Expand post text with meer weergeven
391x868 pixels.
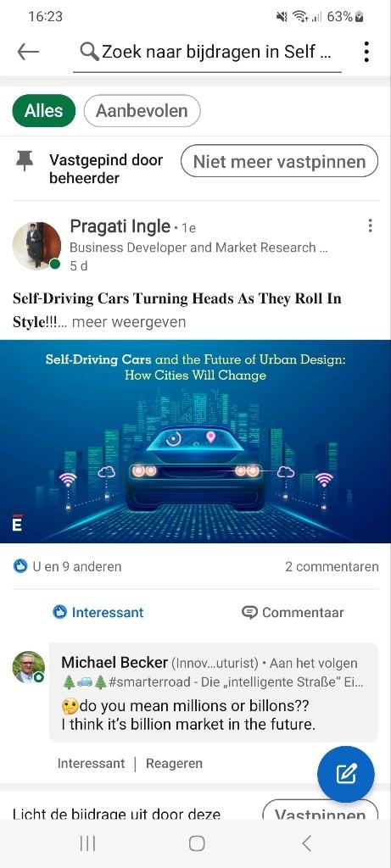coord(129,321)
